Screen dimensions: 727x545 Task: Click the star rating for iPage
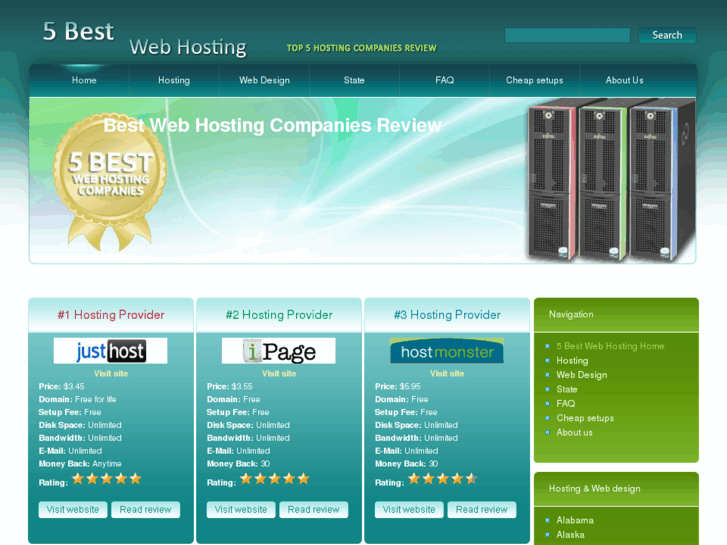tap(274, 479)
